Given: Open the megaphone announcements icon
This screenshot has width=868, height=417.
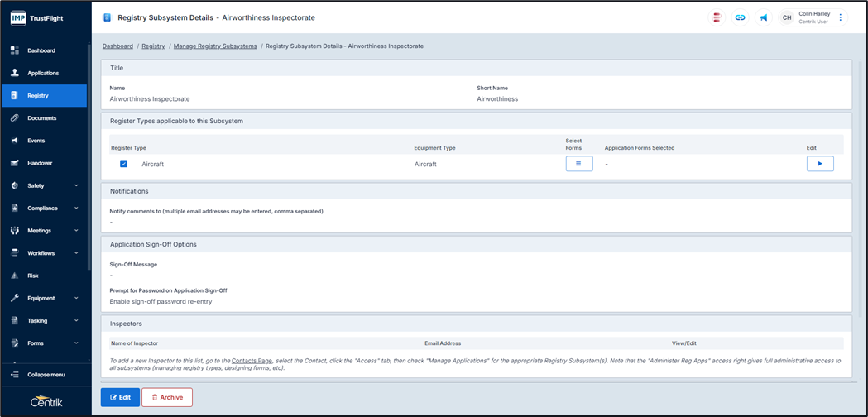Looking at the screenshot, I should pyautogui.click(x=764, y=17).
